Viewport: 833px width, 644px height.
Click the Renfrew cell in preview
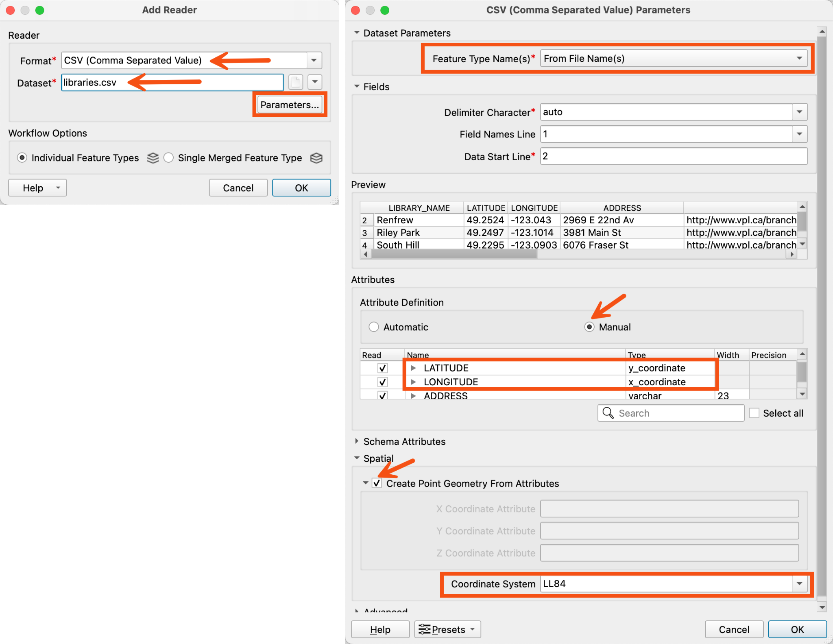point(419,220)
